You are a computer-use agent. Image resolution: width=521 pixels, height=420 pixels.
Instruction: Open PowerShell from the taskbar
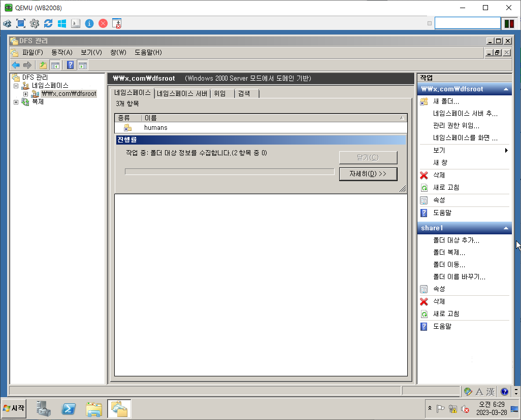click(69, 408)
